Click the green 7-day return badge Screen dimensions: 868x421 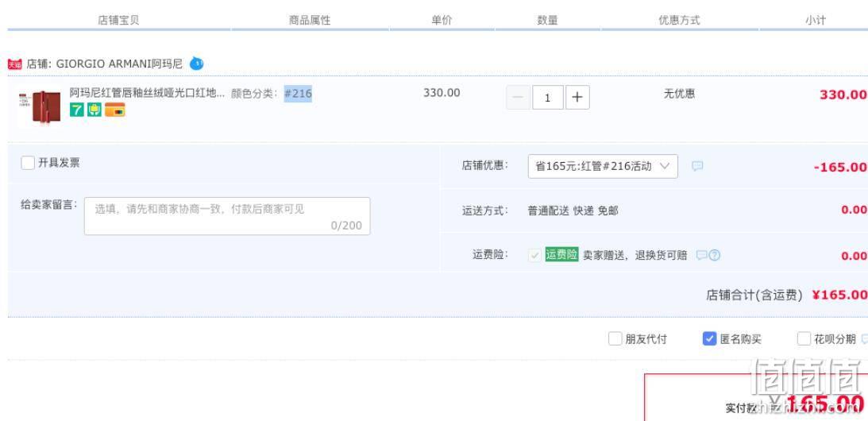[x=77, y=110]
